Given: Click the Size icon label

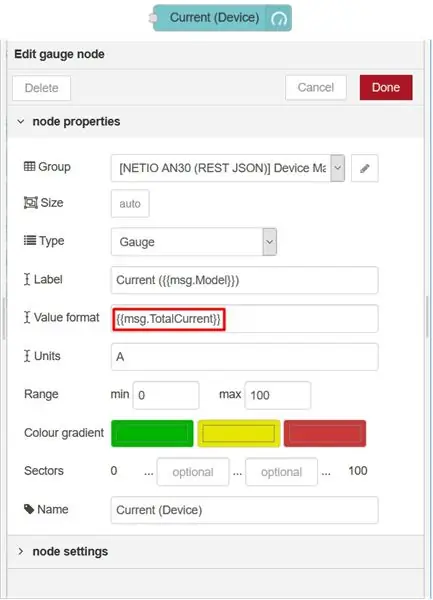Looking at the screenshot, I should [x=31, y=202].
